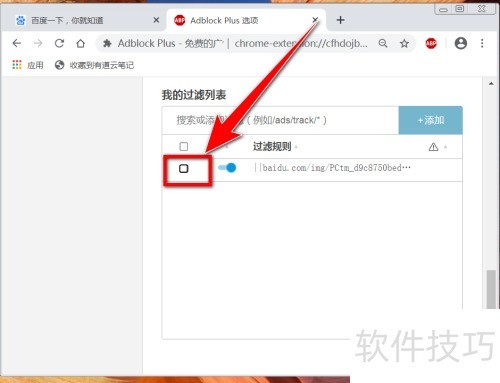Bookmark this page with the star
Screen dimensions: 500x383
pos(404,43)
